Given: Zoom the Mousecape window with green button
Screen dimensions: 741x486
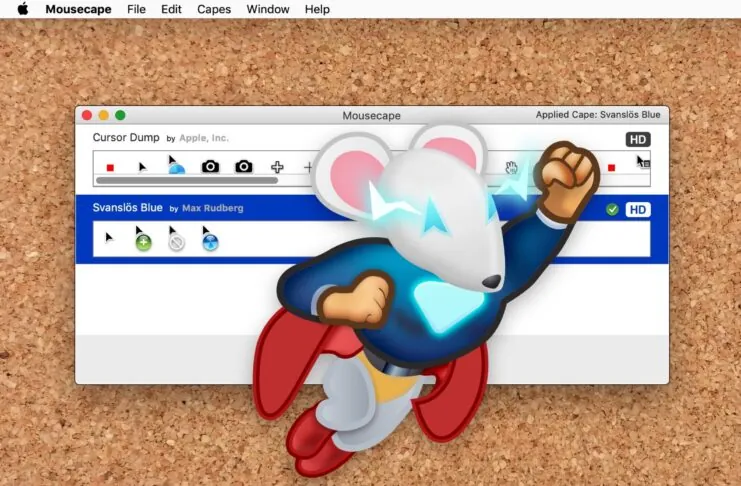Looking at the screenshot, I should click(121, 115).
